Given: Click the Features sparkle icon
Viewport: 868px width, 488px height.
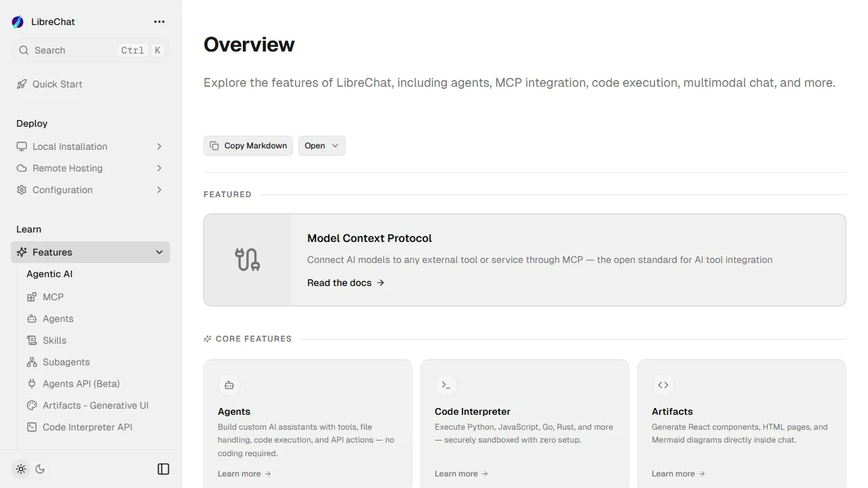Looking at the screenshot, I should pos(22,252).
